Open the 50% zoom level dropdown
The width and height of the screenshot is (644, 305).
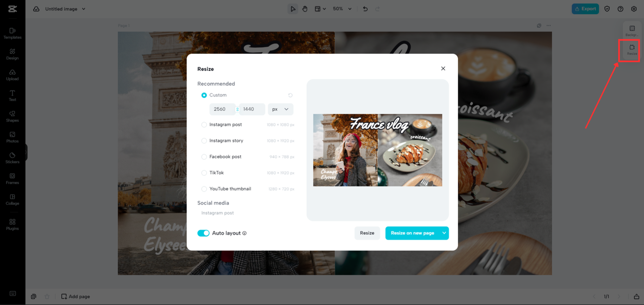pos(342,9)
